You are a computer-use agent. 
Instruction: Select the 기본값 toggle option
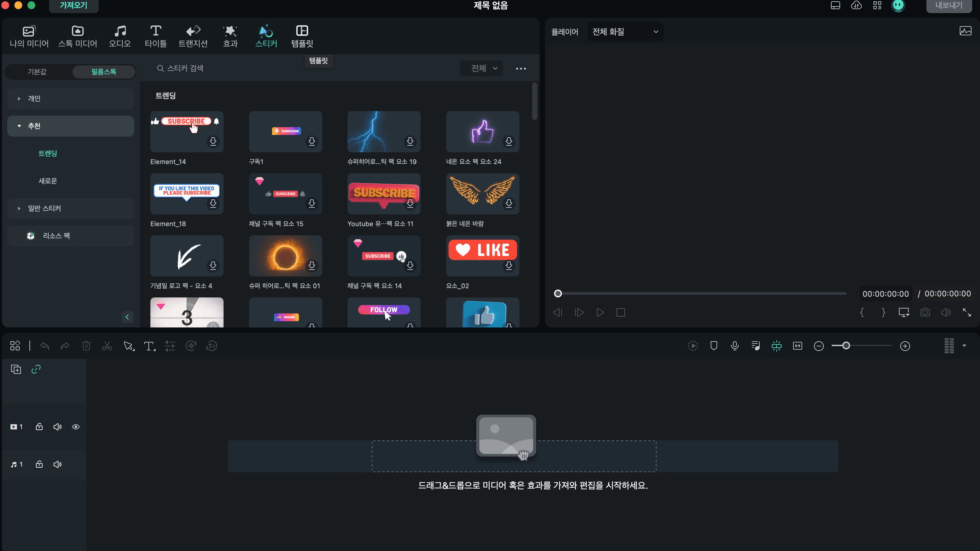[37, 72]
